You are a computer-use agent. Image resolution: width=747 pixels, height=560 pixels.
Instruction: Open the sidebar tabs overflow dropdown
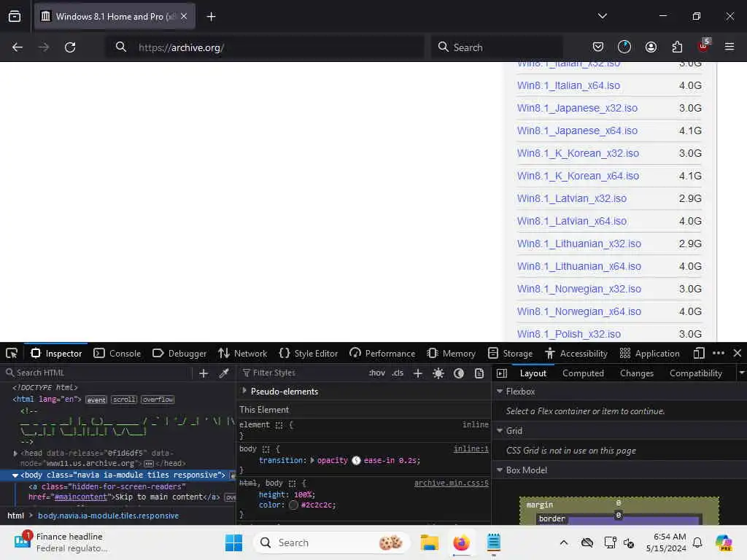pos(741,373)
